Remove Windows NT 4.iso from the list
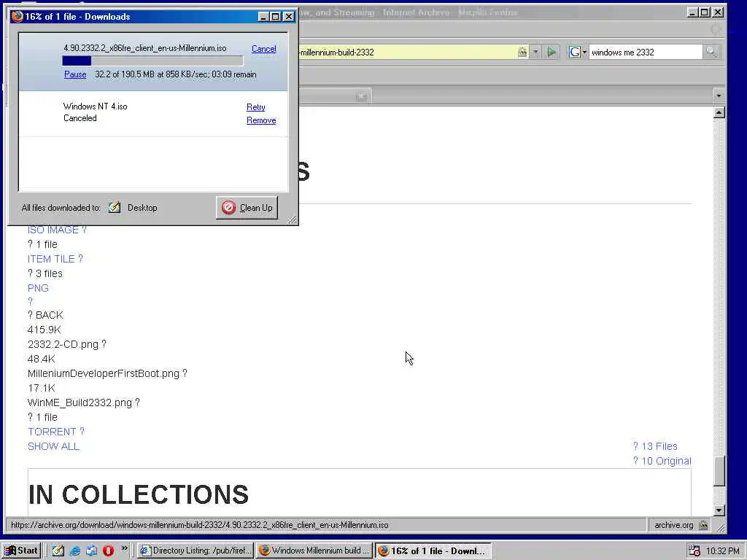This screenshot has width=747, height=560. [x=261, y=120]
